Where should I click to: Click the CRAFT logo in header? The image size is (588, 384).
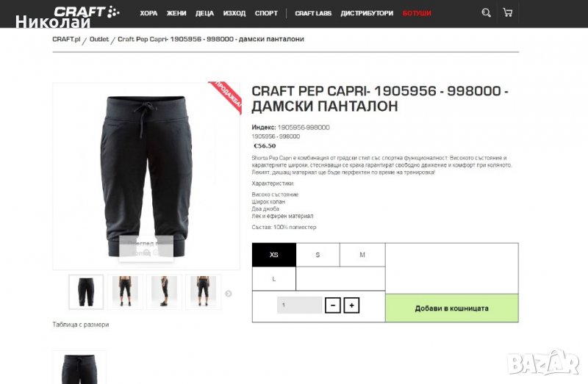[87, 12]
